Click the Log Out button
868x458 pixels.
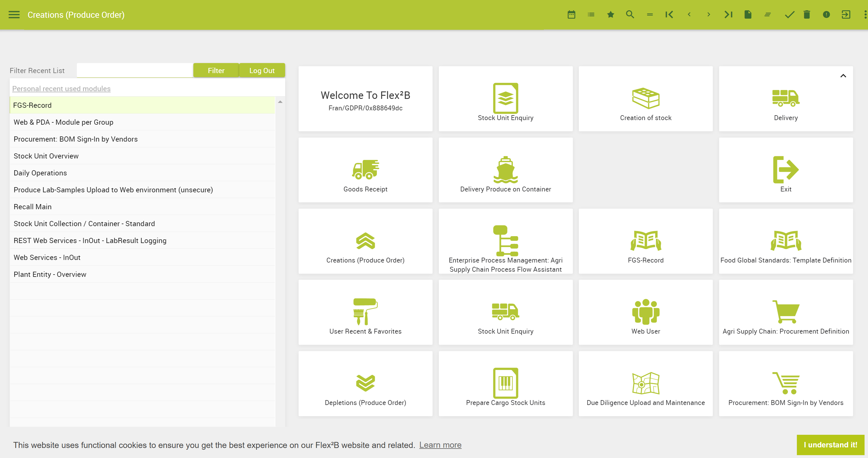coord(262,71)
